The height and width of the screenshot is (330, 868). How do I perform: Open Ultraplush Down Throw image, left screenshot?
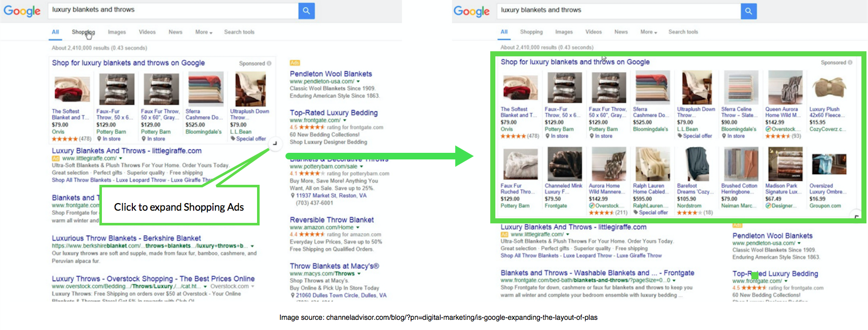pyautogui.click(x=250, y=89)
